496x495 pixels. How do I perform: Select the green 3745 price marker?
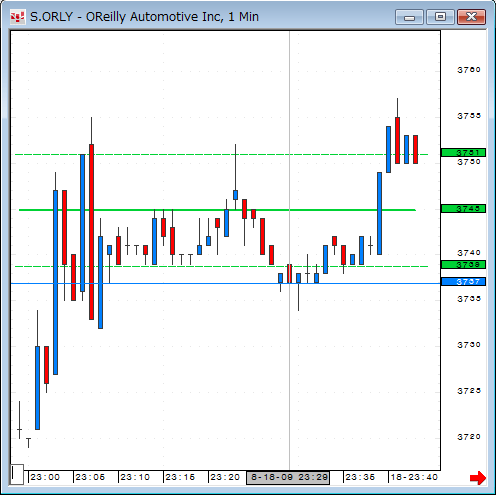point(463,209)
